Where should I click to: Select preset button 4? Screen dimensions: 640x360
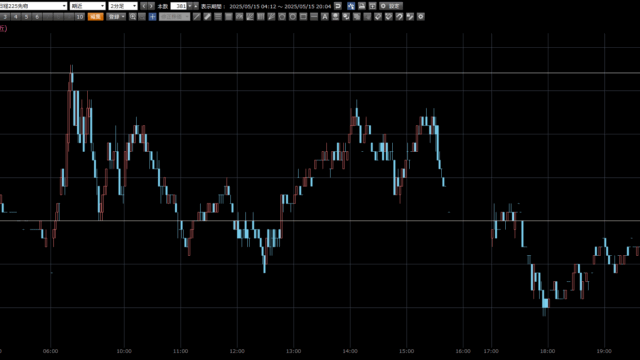click(16, 17)
